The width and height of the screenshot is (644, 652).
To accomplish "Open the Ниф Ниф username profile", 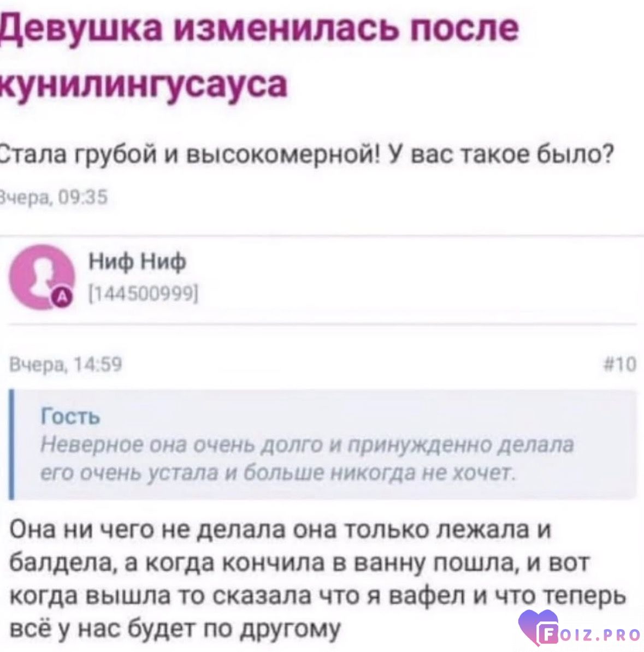I will coord(138,263).
